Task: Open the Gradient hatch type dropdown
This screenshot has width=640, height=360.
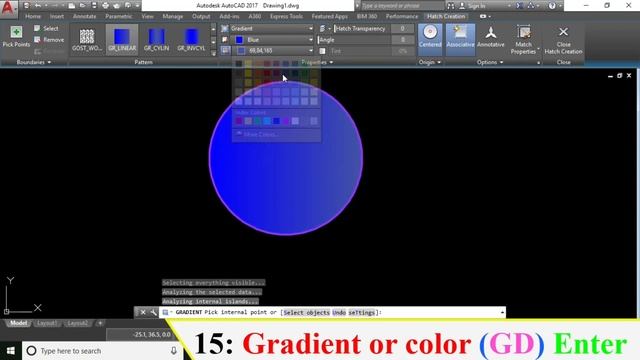Action: pyautogui.click(x=271, y=29)
